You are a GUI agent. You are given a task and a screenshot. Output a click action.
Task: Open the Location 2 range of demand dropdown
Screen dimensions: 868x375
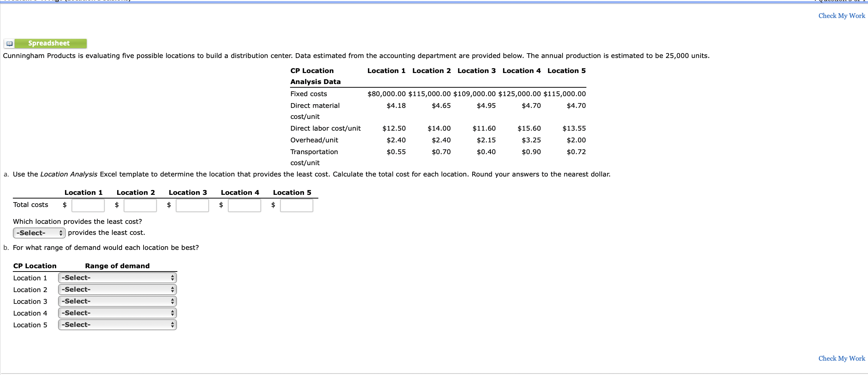click(117, 290)
